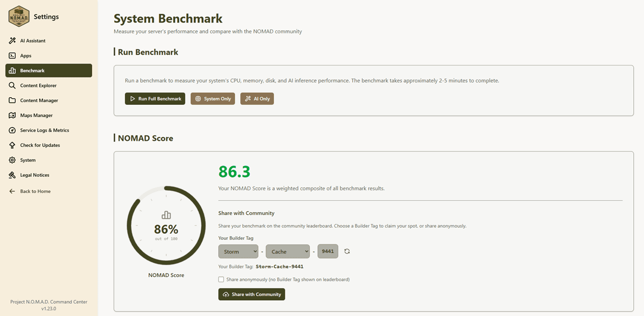Click the Builder Tag refresh icon
Viewport: 644px width, 316px height.
pos(347,251)
